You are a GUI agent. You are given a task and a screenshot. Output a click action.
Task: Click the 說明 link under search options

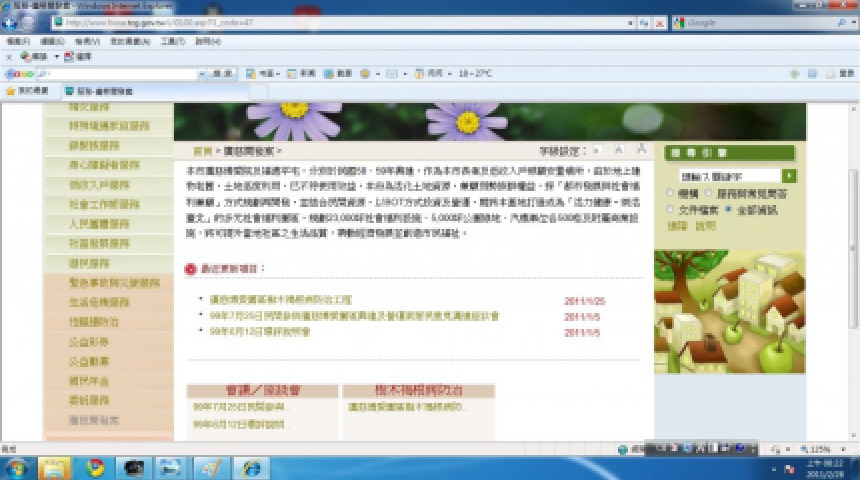706,226
